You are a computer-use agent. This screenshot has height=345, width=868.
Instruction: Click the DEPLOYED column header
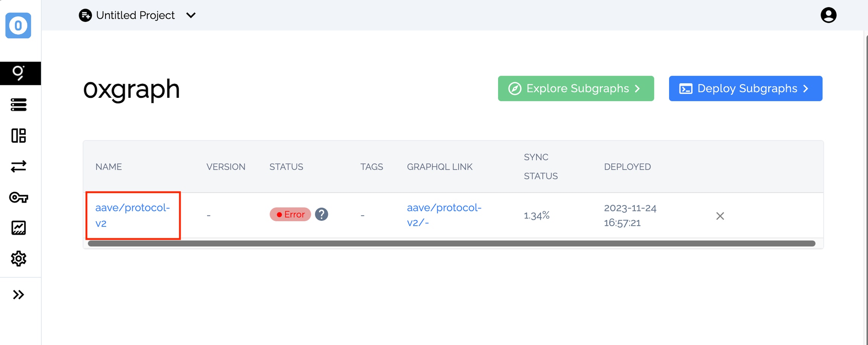[627, 167]
